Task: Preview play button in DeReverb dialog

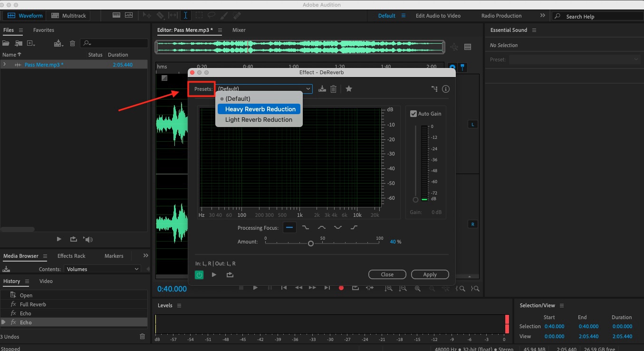Action: click(x=214, y=274)
